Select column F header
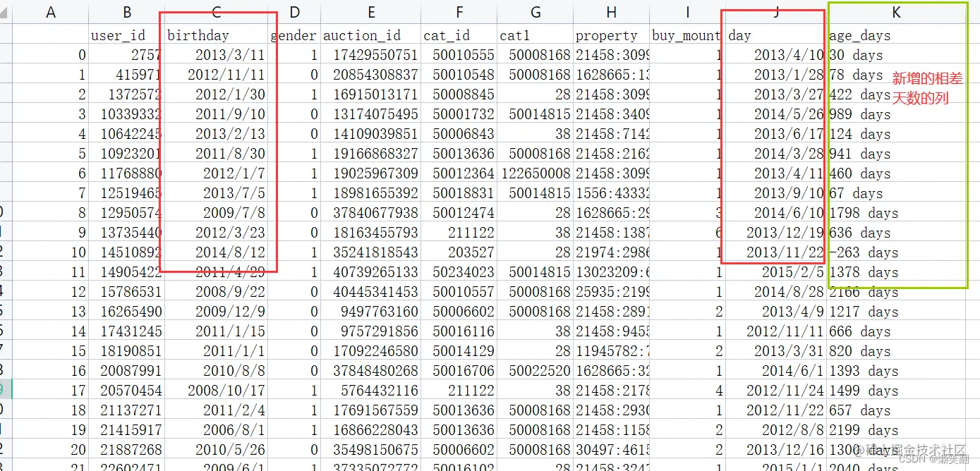980x471 pixels. pos(459,12)
